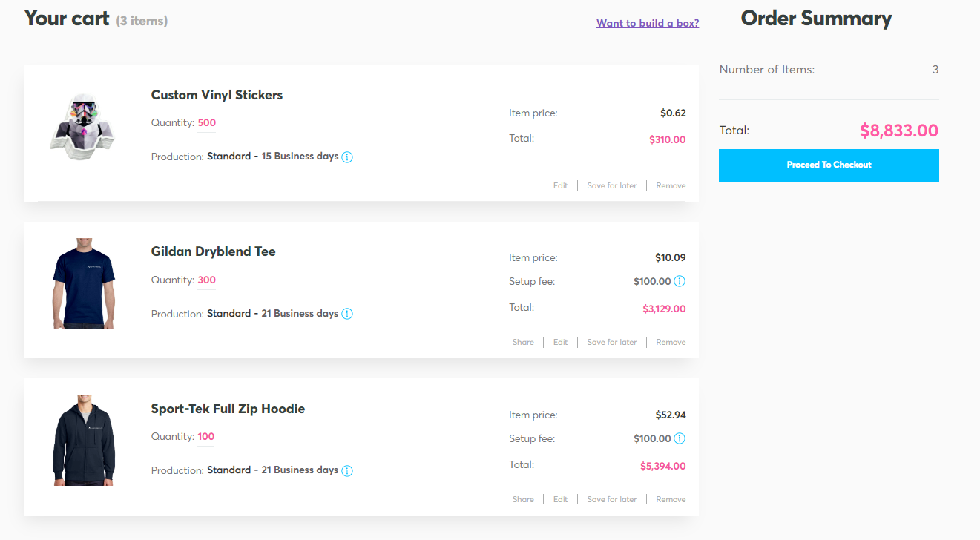Remove the Gildan Dryblend Tee

click(671, 342)
